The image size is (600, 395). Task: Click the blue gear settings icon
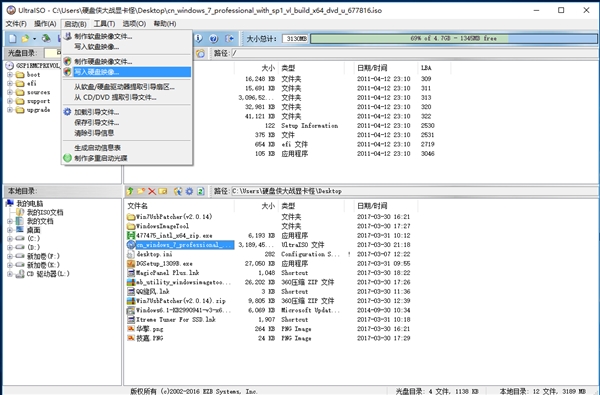click(x=189, y=191)
